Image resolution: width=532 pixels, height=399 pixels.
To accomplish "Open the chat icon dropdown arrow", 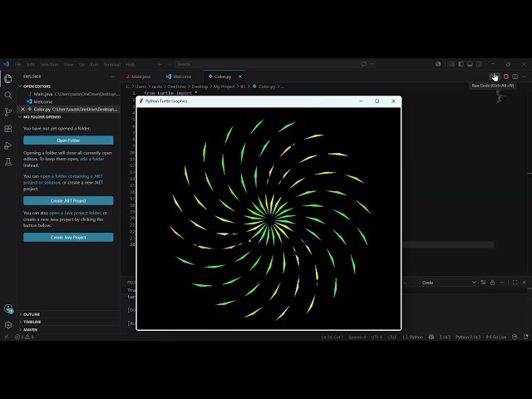I will (x=372, y=64).
